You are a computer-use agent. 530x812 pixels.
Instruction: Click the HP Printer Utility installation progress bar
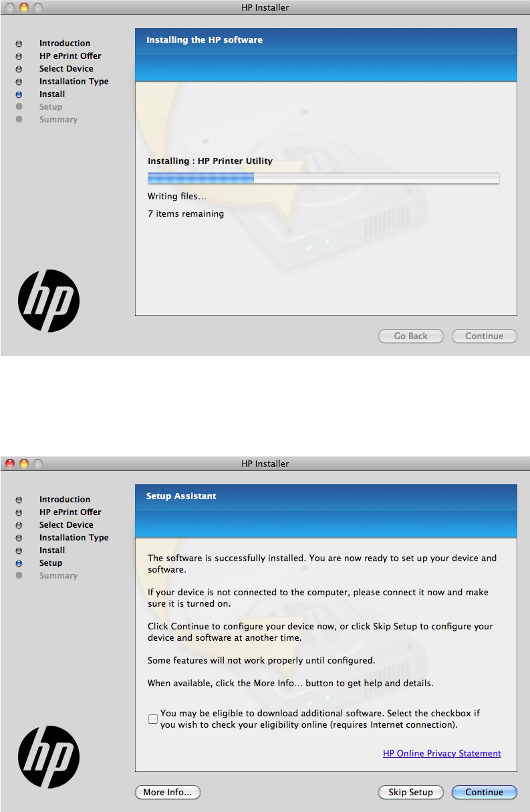[x=323, y=178]
